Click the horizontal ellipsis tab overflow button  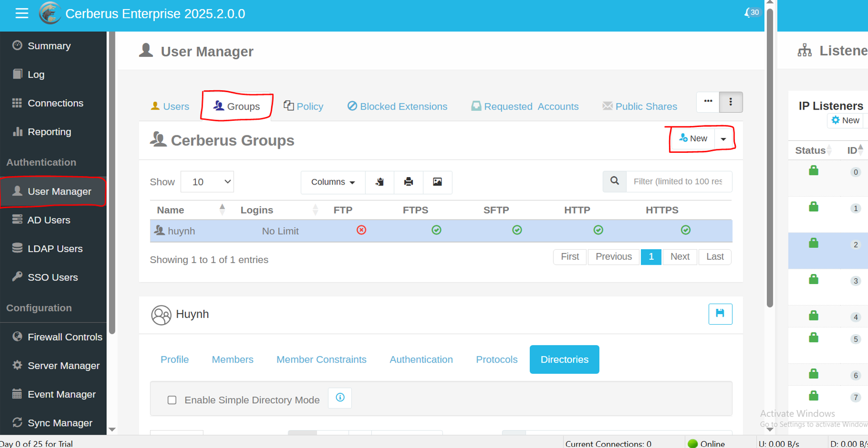[x=708, y=102]
